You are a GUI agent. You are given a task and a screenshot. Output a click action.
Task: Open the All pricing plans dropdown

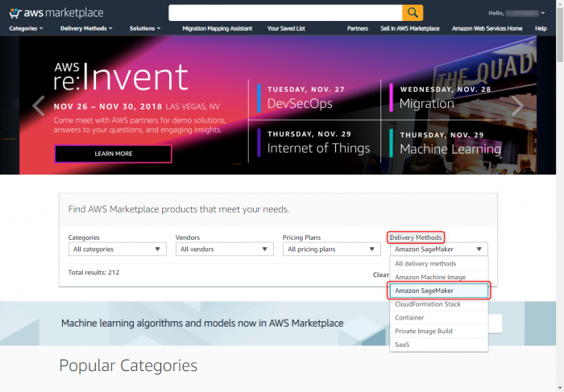pos(332,249)
